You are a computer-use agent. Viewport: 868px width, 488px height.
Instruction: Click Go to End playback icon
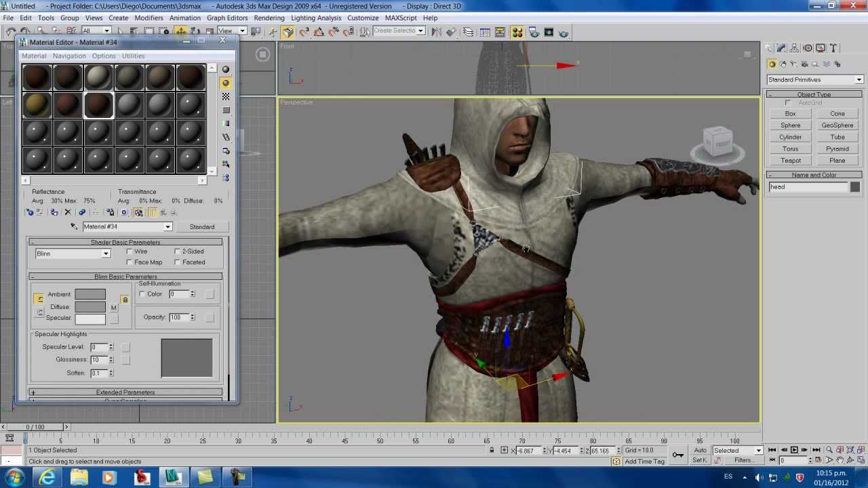pyautogui.click(x=816, y=450)
